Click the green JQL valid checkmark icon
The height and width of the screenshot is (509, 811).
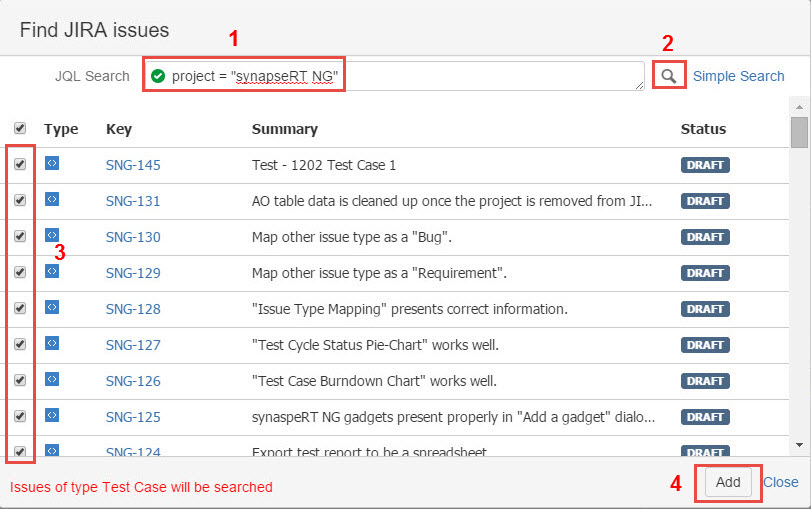[x=158, y=76]
